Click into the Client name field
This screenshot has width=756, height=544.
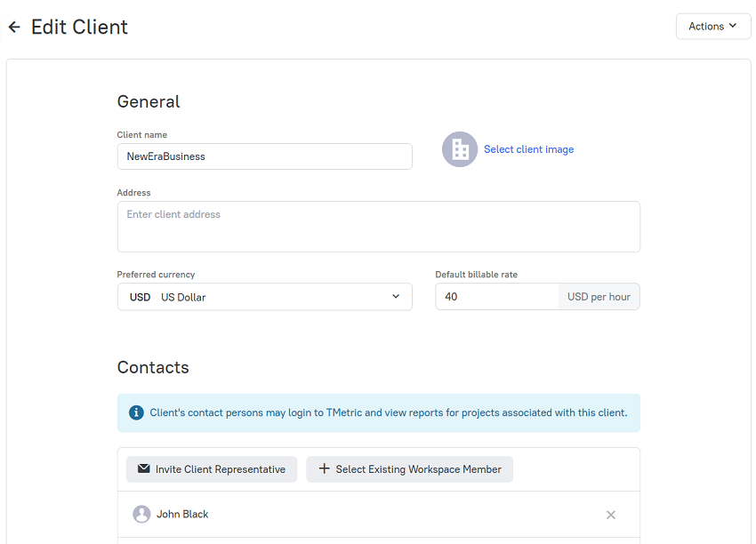pyautogui.click(x=264, y=156)
